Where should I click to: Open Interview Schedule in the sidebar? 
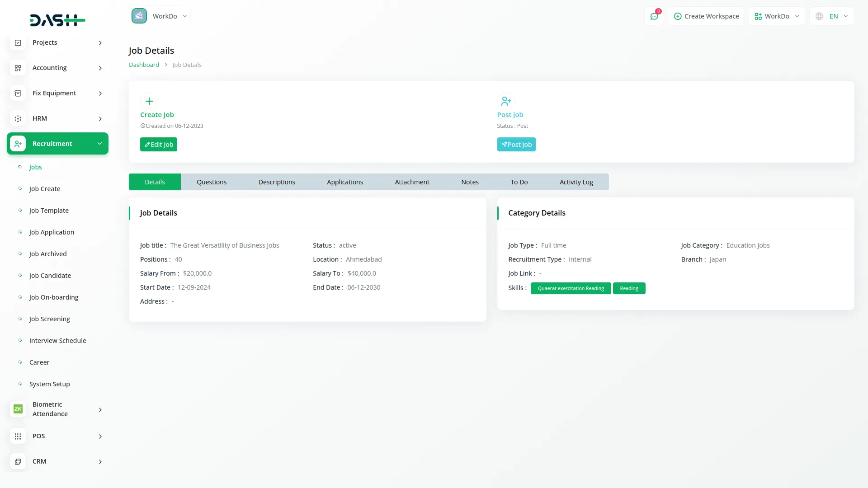coord(58,341)
